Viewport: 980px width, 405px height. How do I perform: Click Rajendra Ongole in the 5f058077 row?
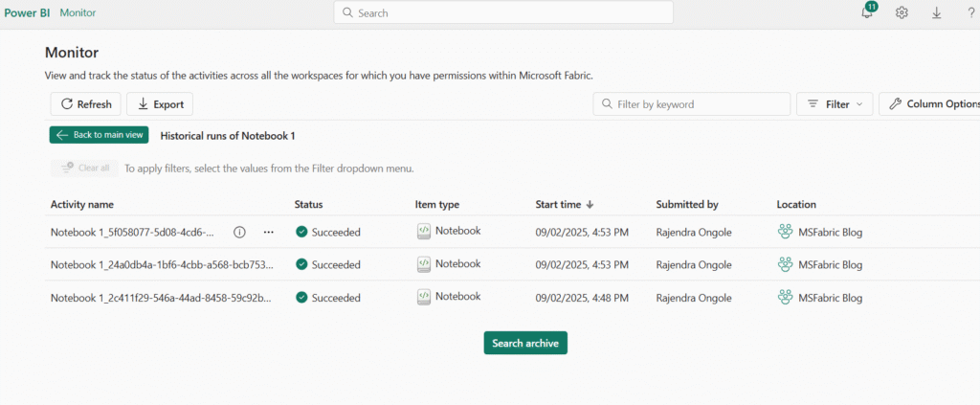pyautogui.click(x=694, y=233)
